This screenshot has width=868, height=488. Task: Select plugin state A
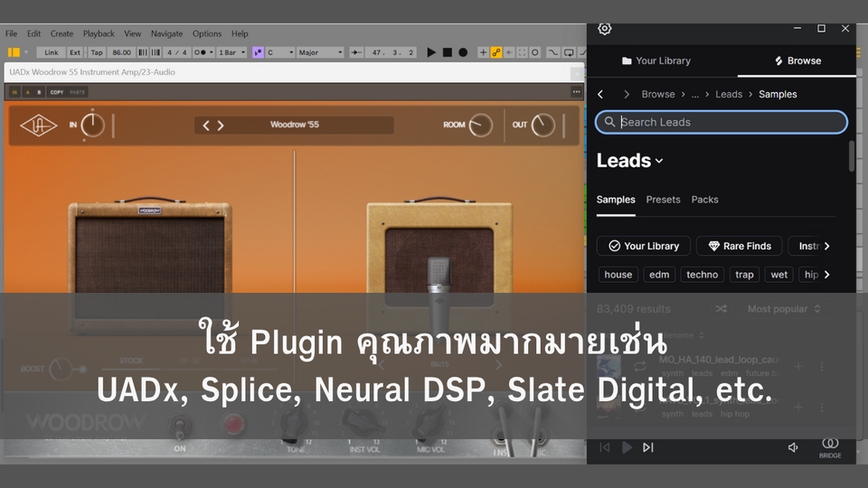tap(27, 92)
